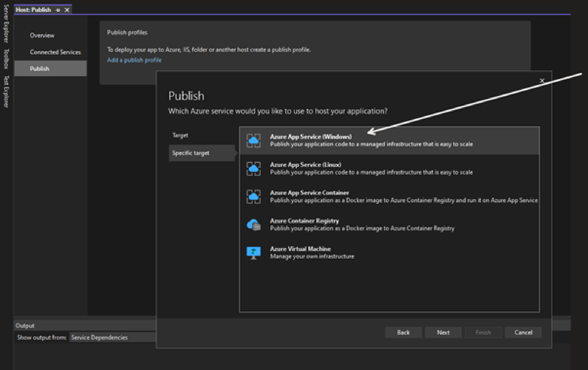Select the Azure App Service (Windows) cloud icon

coord(253,140)
